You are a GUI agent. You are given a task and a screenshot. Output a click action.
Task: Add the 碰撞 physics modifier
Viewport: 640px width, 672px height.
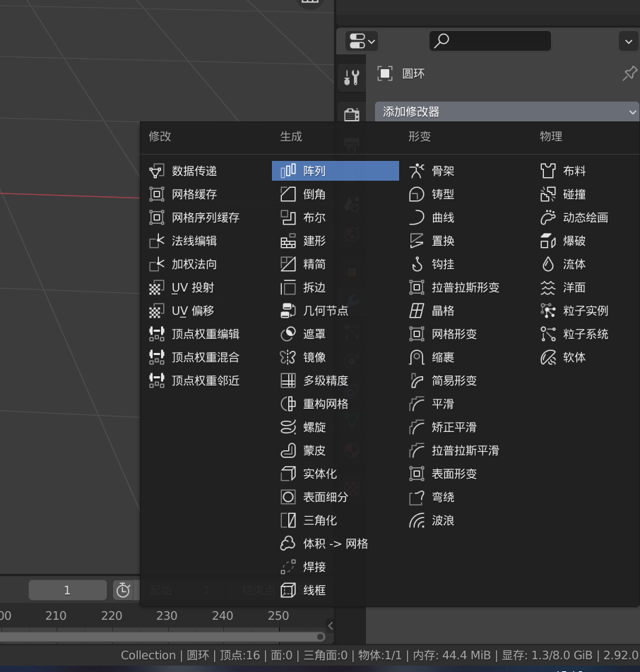click(586, 194)
